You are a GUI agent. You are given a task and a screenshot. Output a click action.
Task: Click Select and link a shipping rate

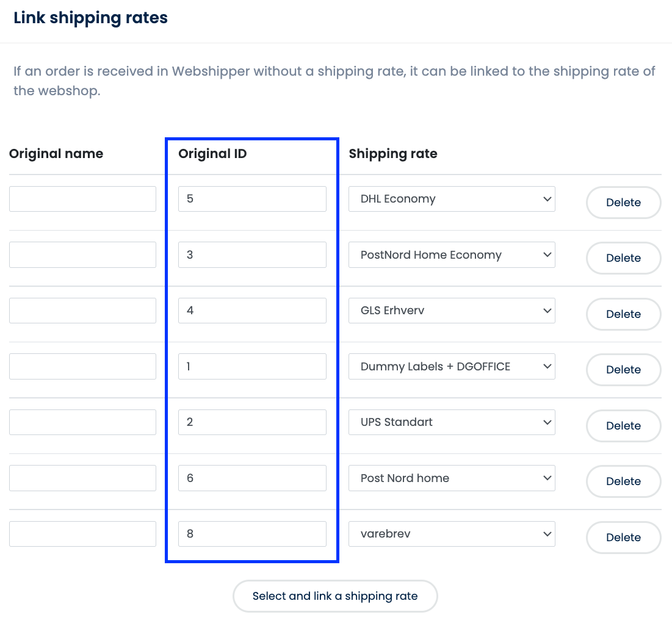(335, 596)
